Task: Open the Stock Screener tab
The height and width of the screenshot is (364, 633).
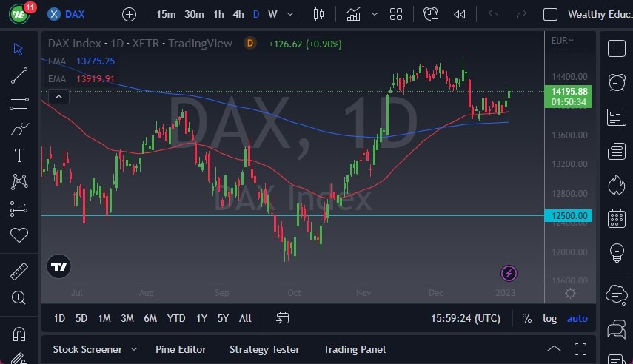Action: [87, 349]
